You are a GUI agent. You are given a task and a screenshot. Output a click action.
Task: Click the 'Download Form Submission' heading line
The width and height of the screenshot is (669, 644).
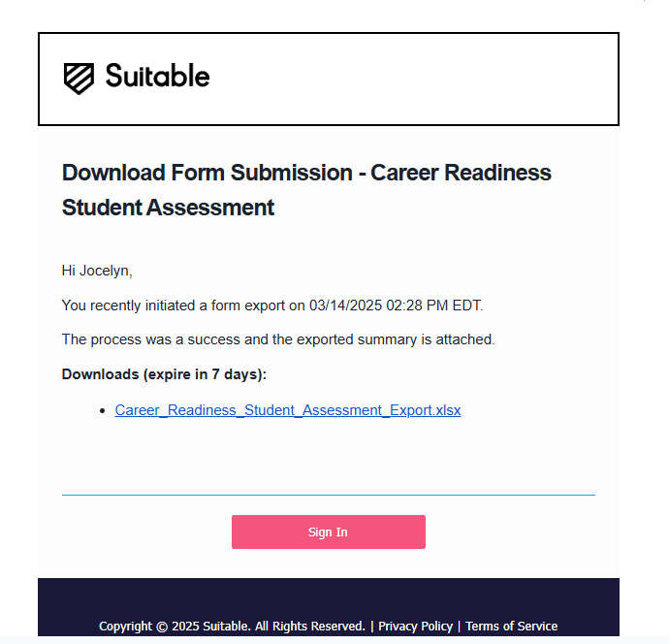click(x=306, y=173)
